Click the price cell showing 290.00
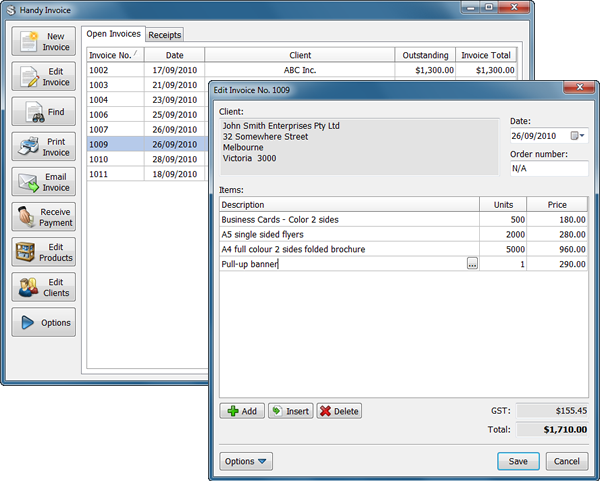Viewport: 600px width, 481px height. point(557,264)
